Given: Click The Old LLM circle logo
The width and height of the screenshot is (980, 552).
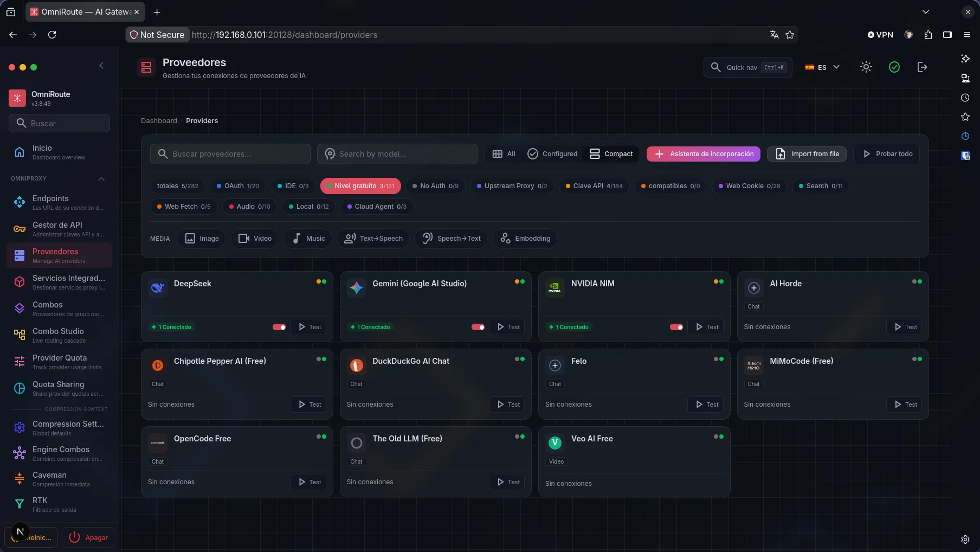Looking at the screenshot, I should coord(356,443).
